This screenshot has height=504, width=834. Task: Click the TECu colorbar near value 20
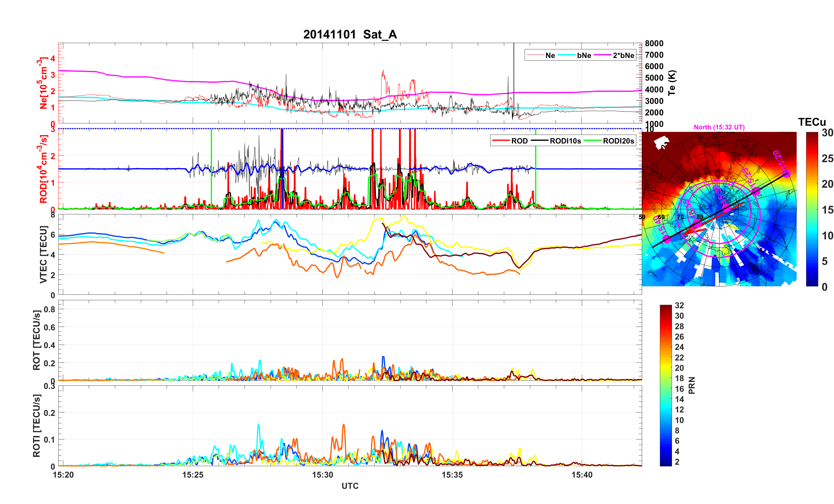click(812, 184)
